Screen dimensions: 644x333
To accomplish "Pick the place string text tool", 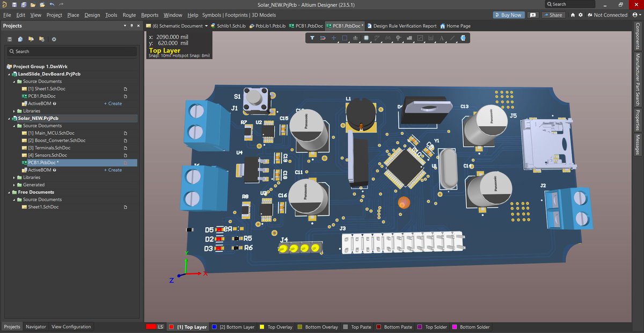I will click(441, 38).
